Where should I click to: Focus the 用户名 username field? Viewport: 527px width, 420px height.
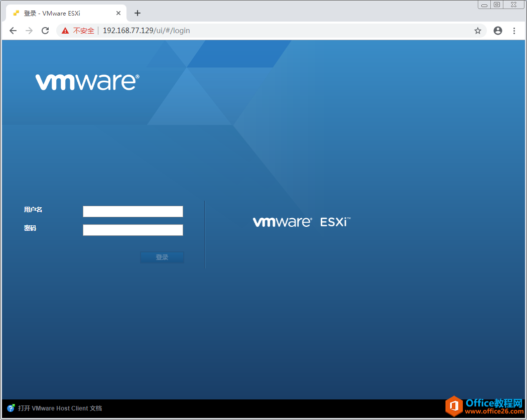point(133,211)
